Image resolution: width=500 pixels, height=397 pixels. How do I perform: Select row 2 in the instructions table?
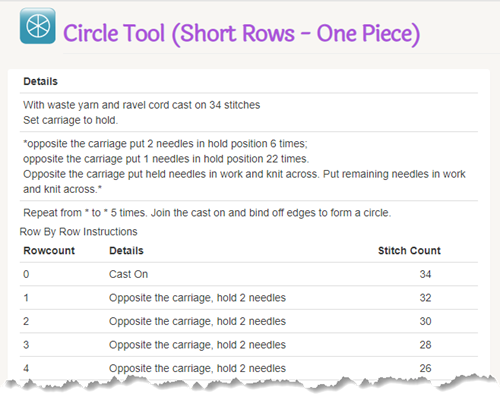click(x=249, y=321)
